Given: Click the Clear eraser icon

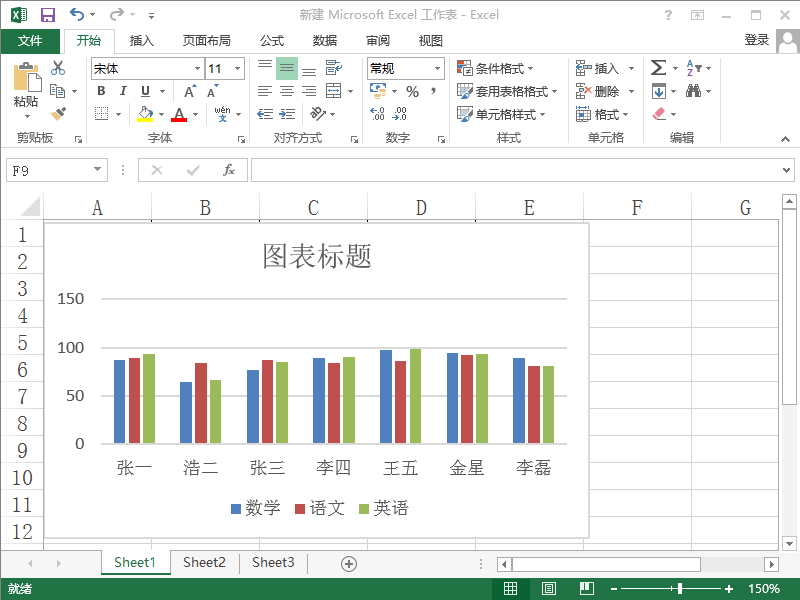Looking at the screenshot, I should pyautogui.click(x=659, y=113).
